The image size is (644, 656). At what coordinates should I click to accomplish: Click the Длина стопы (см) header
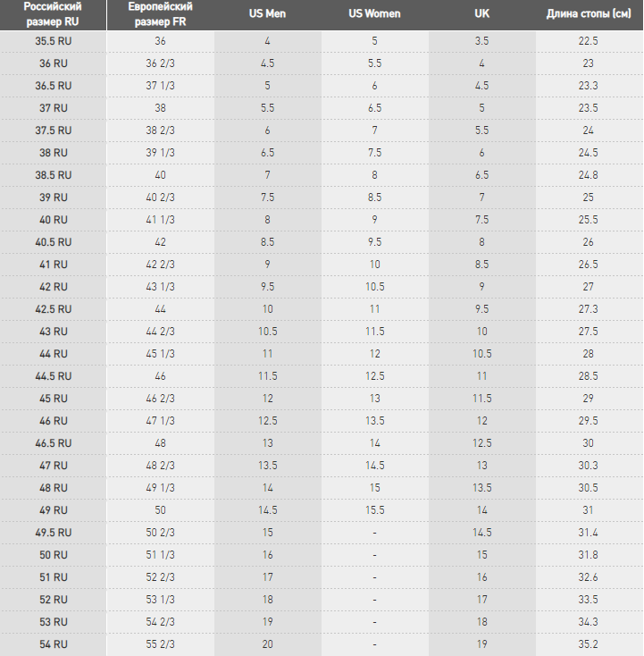589,13
